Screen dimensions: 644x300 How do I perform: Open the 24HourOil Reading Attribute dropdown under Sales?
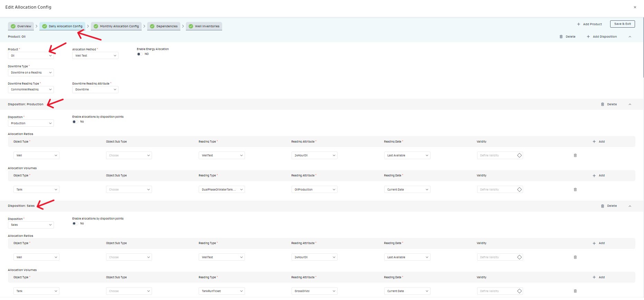click(x=314, y=257)
